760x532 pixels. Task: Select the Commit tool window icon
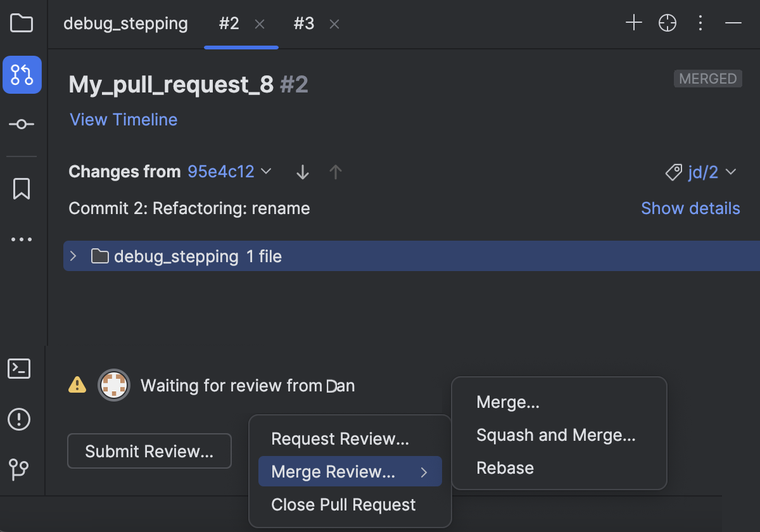[x=22, y=124]
